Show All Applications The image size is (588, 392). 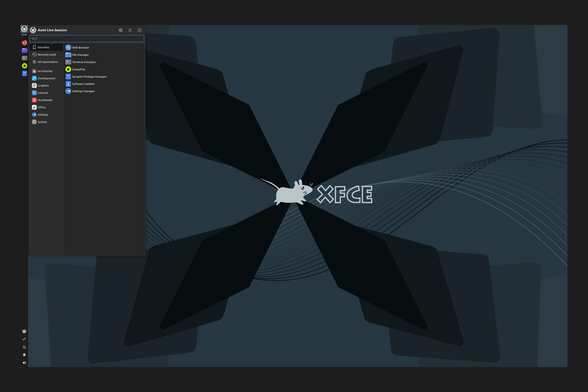point(47,62)
